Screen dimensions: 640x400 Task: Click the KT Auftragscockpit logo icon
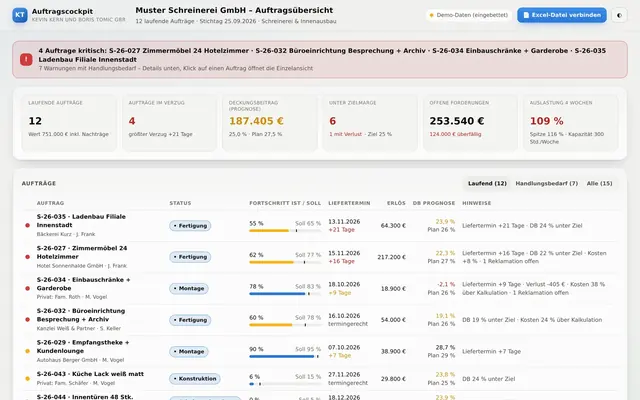(x=20, y=15)
